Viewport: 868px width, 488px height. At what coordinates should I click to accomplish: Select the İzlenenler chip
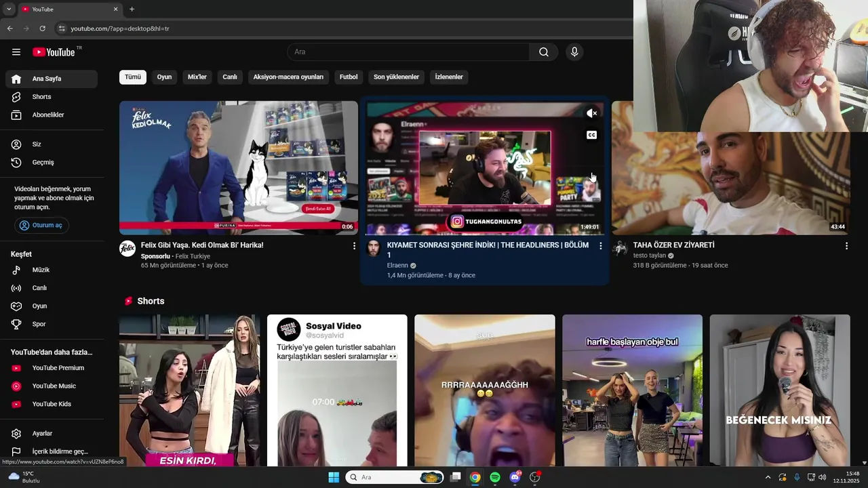[x=449, y=77]
